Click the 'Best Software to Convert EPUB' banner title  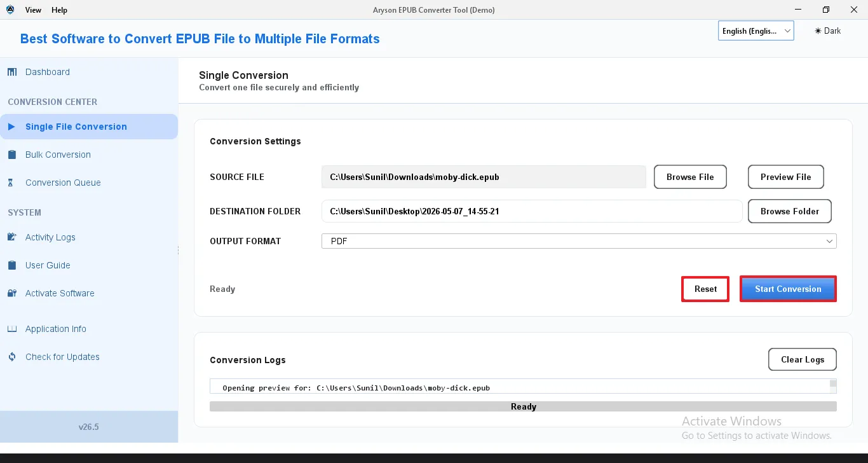tap(200, 39)
